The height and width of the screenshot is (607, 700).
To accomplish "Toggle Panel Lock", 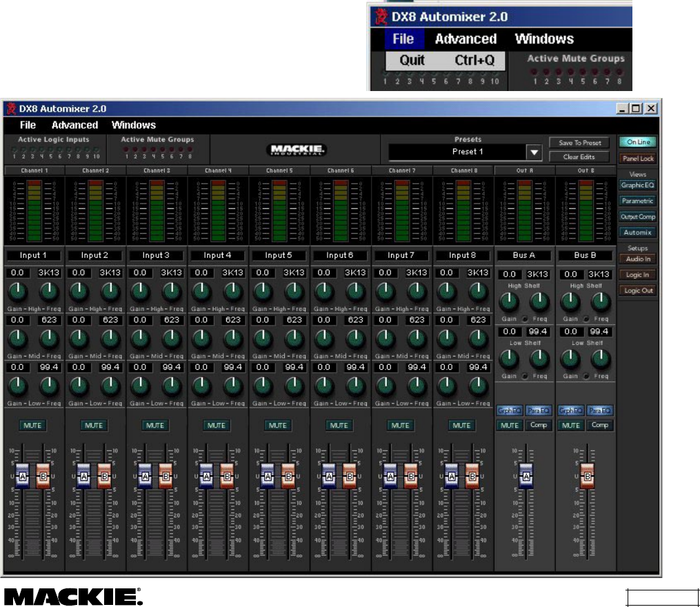I will pos(638,159).
